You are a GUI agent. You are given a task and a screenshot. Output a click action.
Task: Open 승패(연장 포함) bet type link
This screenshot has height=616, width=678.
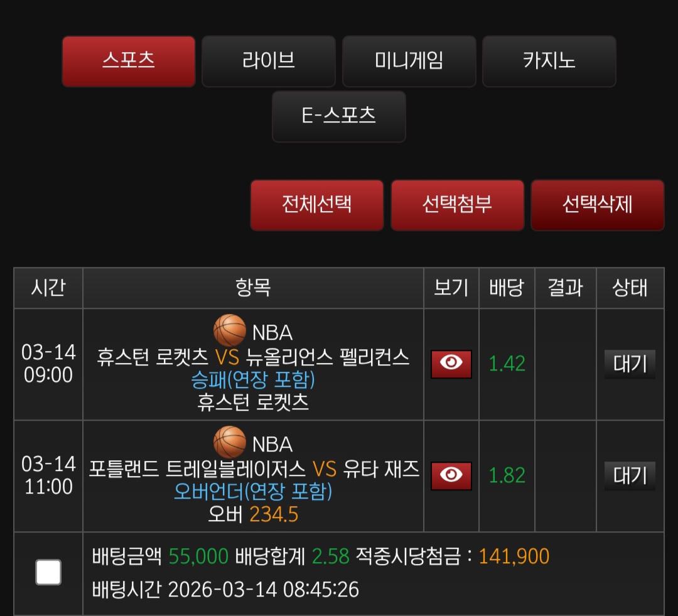(253, 380)
